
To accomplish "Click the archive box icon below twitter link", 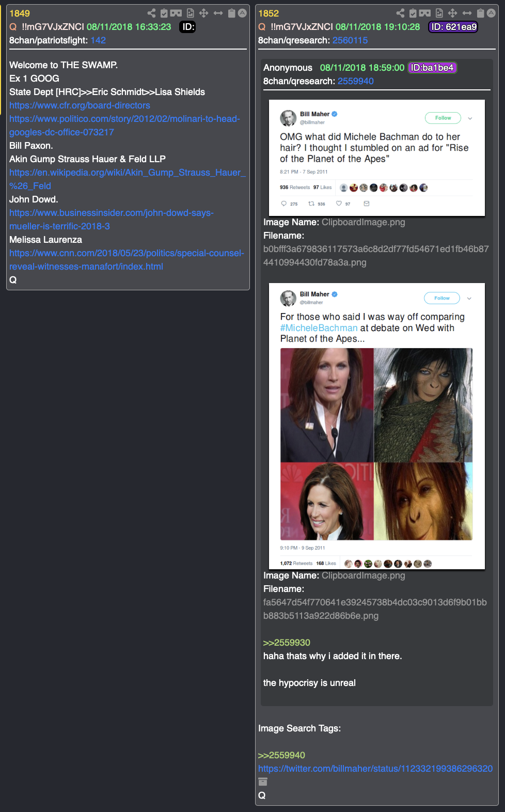I will coord(263,782).
